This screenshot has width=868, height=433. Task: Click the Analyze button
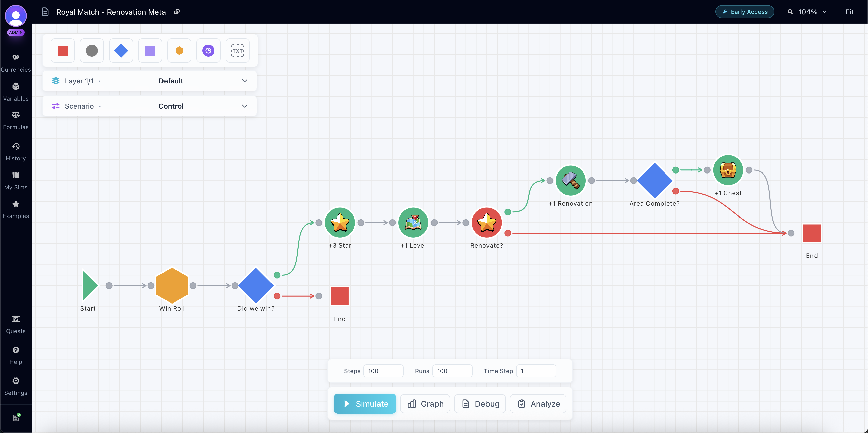538,404
